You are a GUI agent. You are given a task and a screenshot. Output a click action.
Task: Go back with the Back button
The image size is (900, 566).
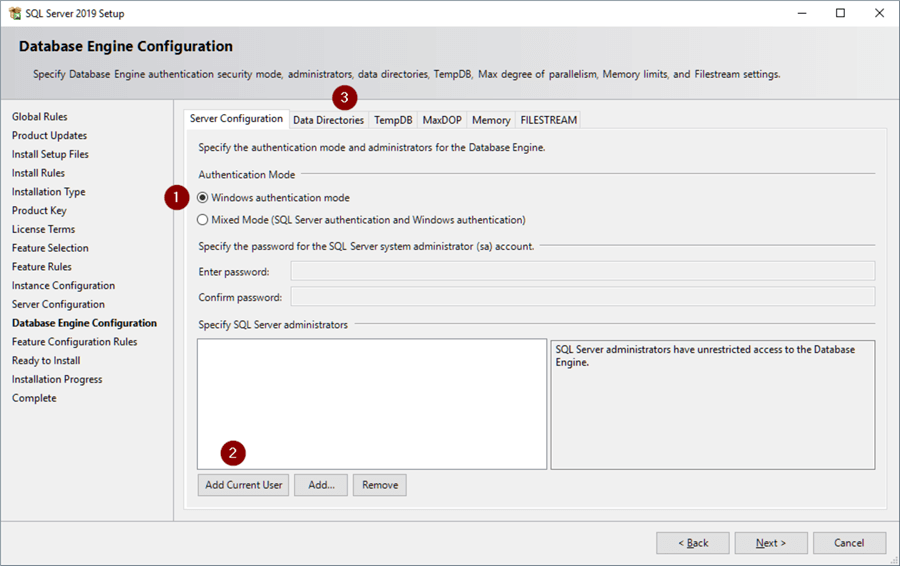(x=693, y=543)
